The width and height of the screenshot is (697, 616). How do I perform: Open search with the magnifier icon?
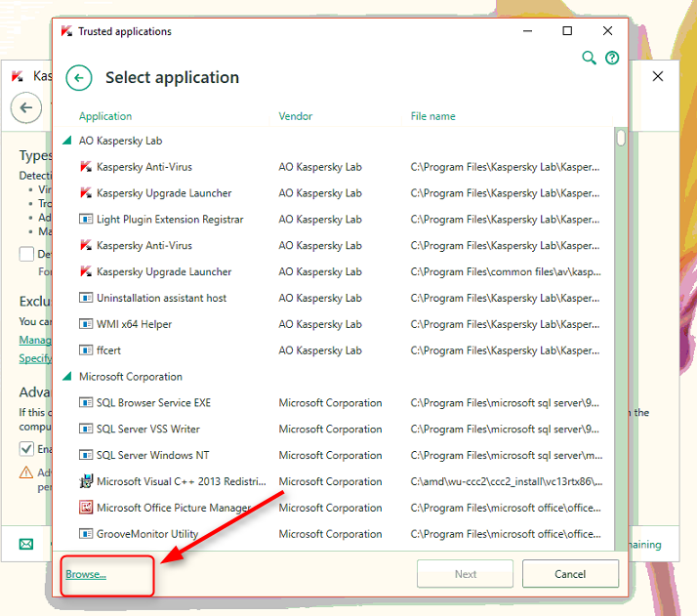click(589, 58)
